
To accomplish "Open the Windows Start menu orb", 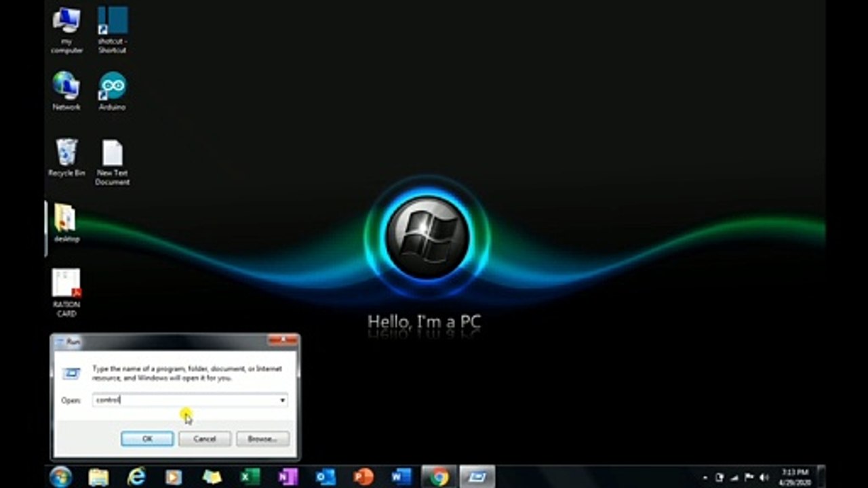I will [x=60, y=476].
